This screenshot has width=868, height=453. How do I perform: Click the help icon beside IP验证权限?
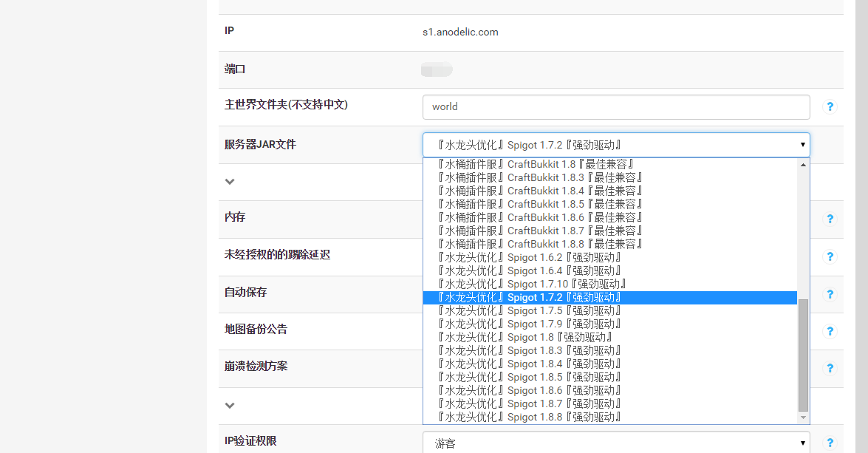830,442
